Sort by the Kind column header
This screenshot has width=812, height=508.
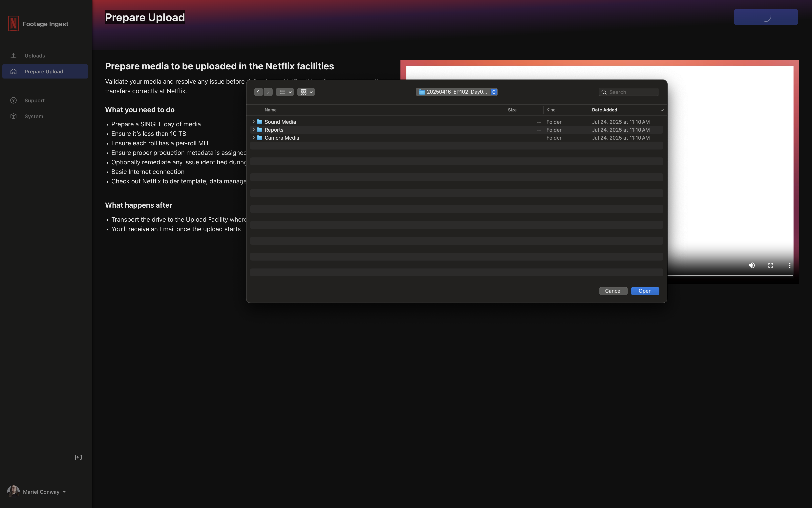550,110
